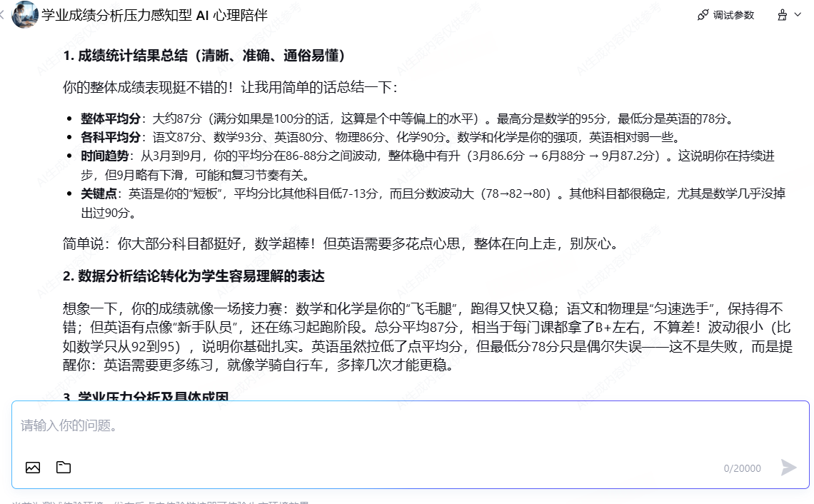The height and width of the screenshot is (504, 814).
Task: Click heading 2. 数据分析结论转化为学生容易理解的表达
Action: pos(194,276)
